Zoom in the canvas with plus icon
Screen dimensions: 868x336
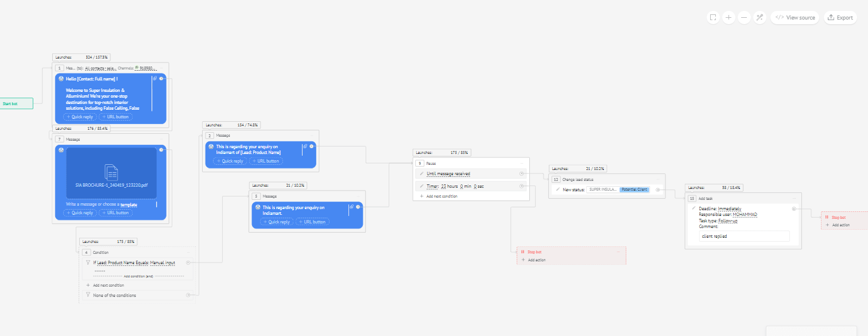(x=728, y=17)
